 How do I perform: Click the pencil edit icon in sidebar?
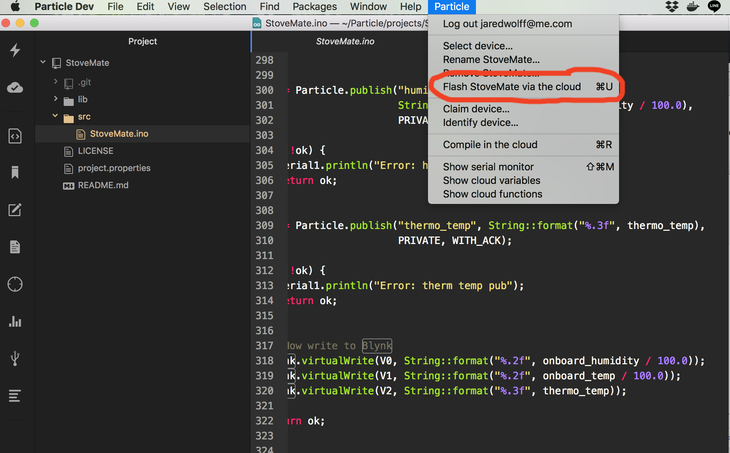tap(15, 210)
